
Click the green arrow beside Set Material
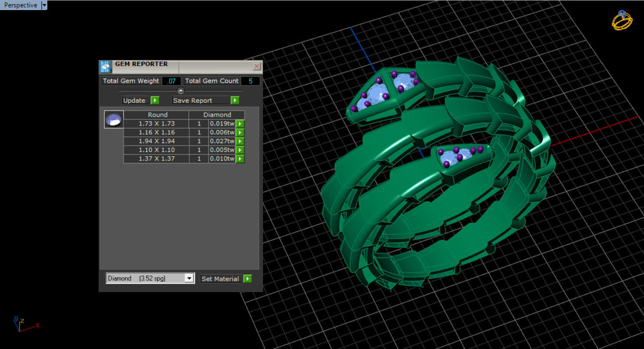coord(248,278)
